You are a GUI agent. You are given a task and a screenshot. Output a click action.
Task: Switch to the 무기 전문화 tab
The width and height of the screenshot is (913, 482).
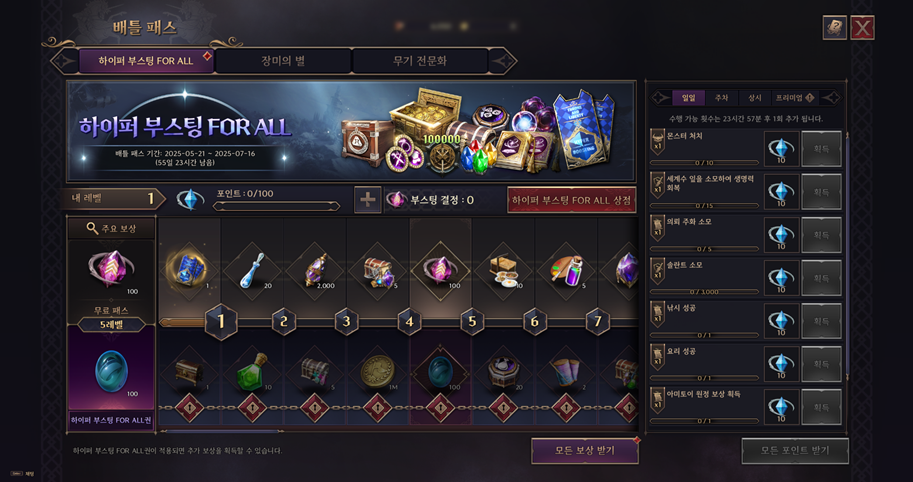click(420, 61)
